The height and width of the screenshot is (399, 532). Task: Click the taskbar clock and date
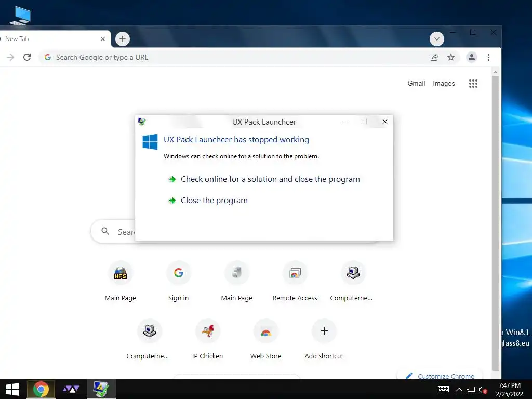point(509,390)
